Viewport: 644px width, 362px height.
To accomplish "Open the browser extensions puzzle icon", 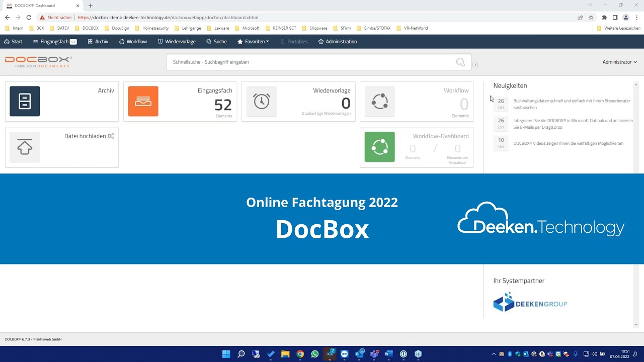I will (604, 17).
